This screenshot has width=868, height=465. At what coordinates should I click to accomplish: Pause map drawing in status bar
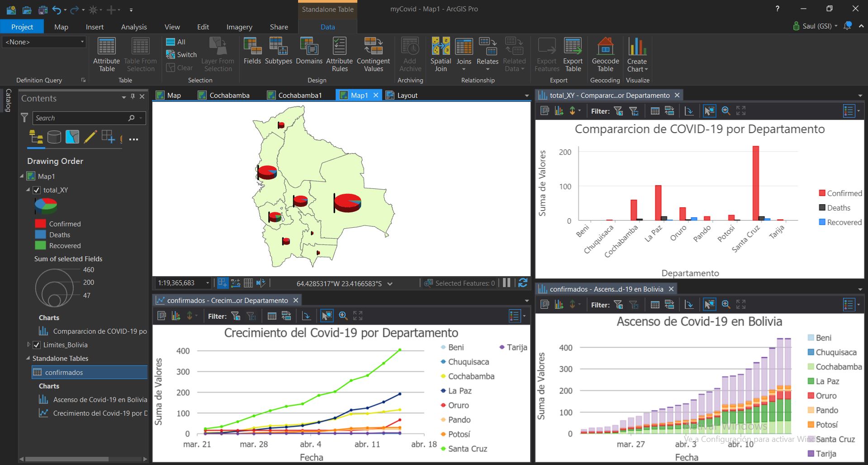(x=507, y=283)
